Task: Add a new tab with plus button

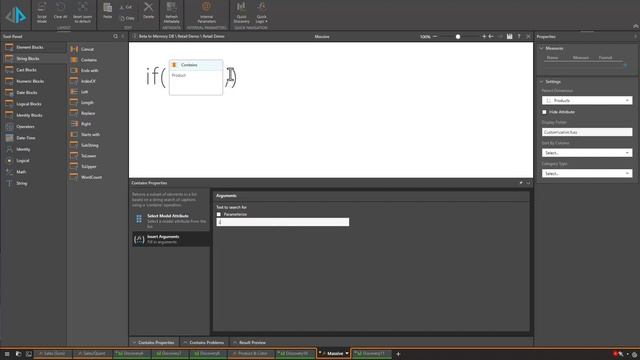Action: click(398, 354)
